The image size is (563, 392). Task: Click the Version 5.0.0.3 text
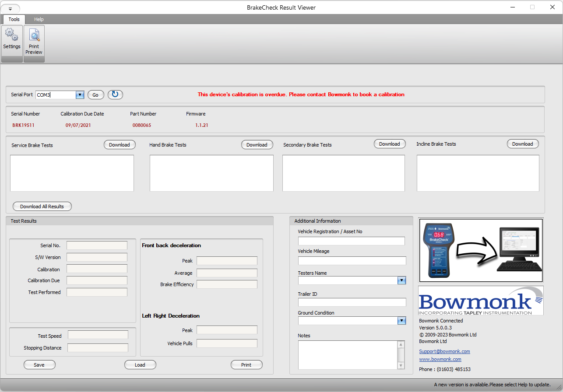tap(435, 328)
